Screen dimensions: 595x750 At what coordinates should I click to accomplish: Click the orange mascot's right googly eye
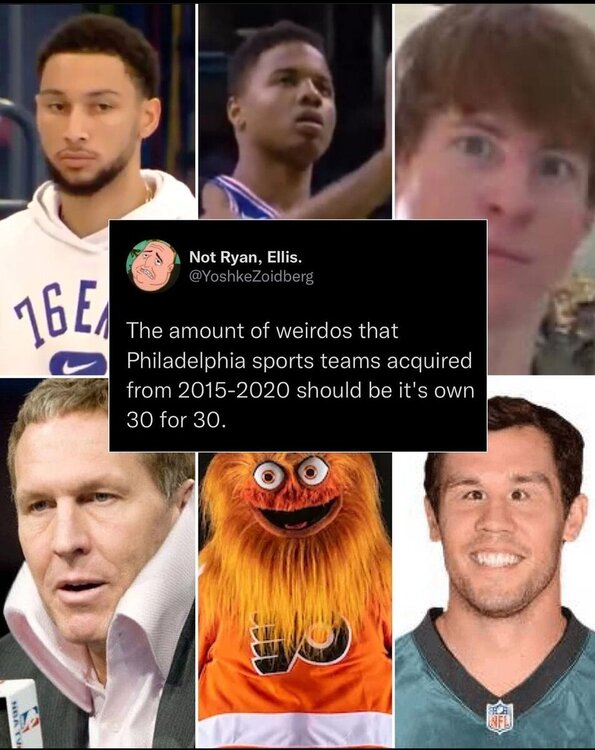tap(312, 470)
